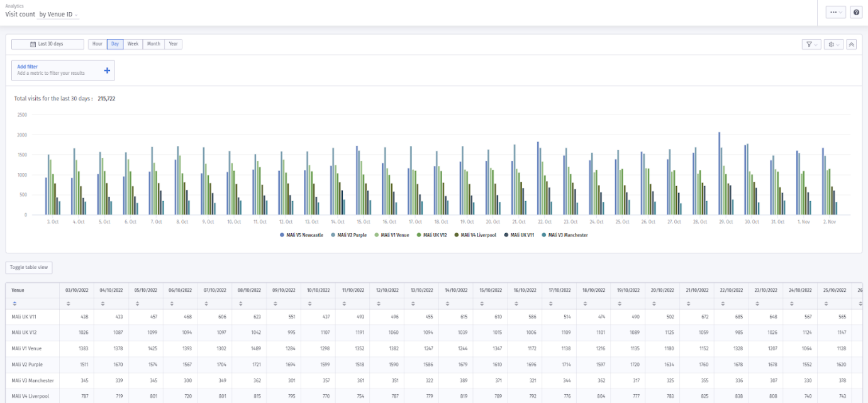Toggle MAII V4 Liverpool legend series

476,235
